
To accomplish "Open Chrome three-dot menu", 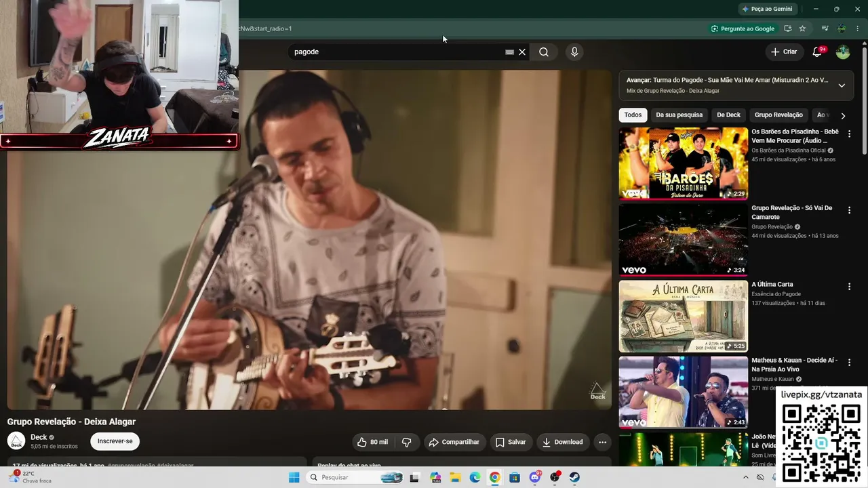I will click(858, 28).
